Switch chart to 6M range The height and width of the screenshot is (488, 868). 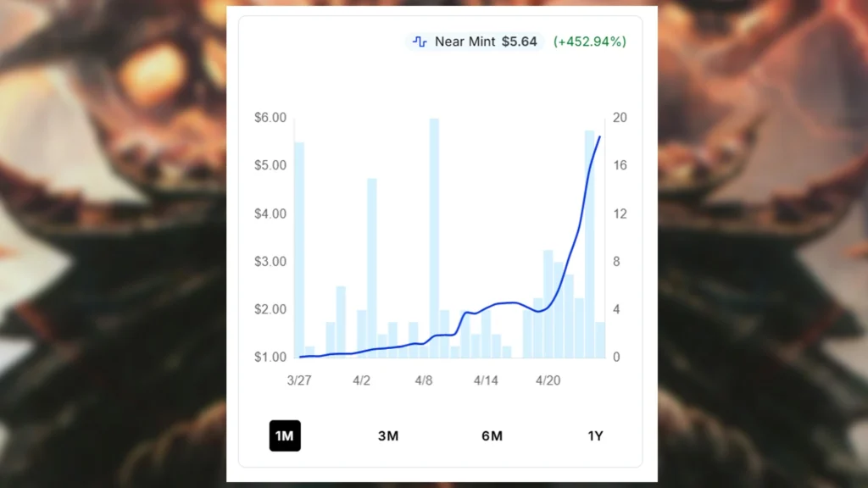(492, 436)
